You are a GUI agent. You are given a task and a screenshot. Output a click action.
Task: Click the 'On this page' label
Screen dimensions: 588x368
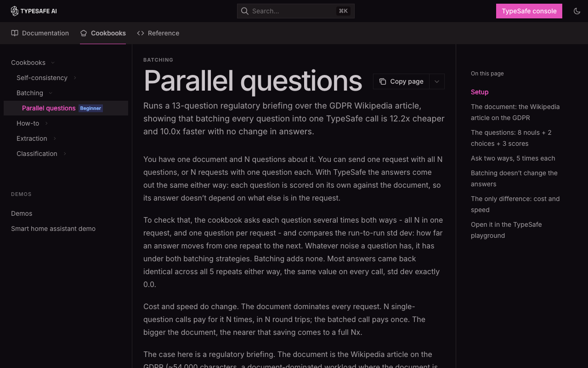pyautogui.click(x=487, y=74)
